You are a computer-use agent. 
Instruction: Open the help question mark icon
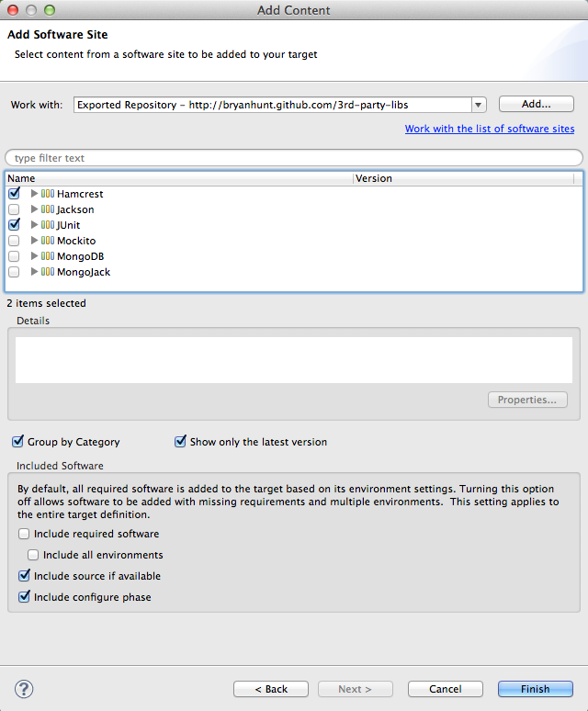click(x=24, y=689)
